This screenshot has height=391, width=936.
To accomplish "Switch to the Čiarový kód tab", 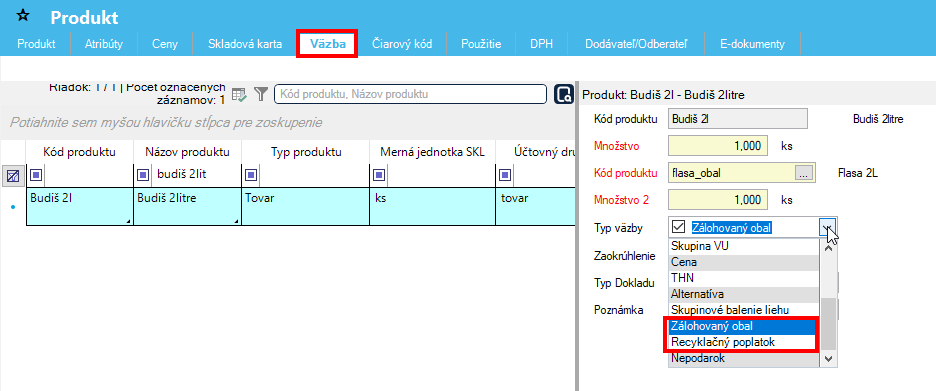I will [x=402, y=44].
